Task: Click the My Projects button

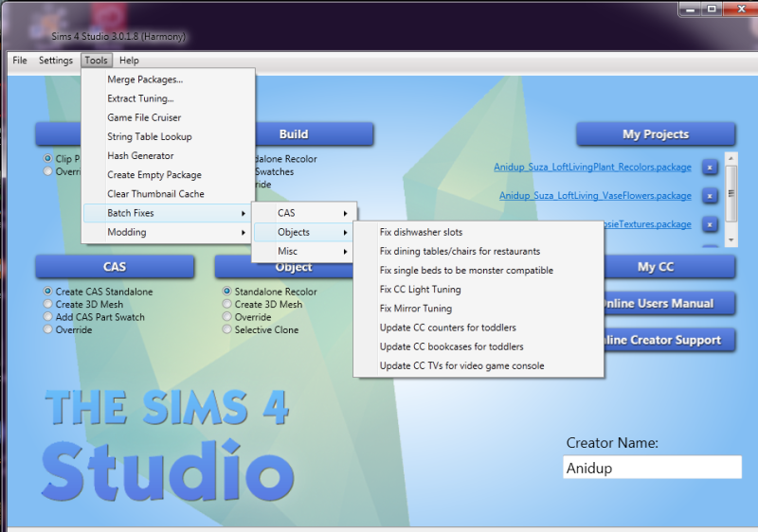Action: 656,134
